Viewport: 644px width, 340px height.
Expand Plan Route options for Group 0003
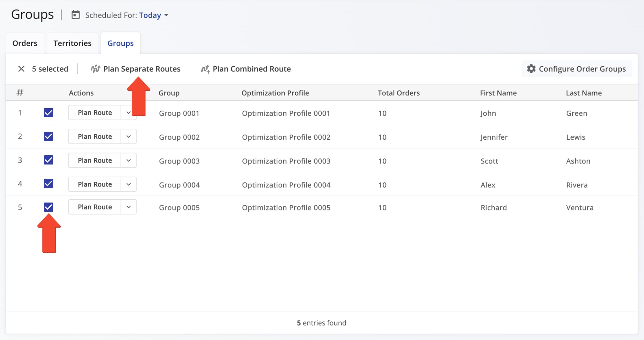129,160
